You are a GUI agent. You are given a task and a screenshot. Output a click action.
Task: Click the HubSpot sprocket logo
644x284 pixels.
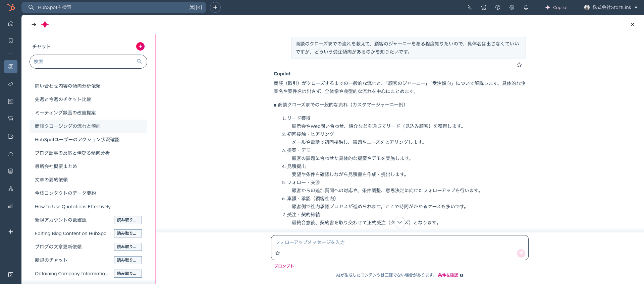click(11, 7)
